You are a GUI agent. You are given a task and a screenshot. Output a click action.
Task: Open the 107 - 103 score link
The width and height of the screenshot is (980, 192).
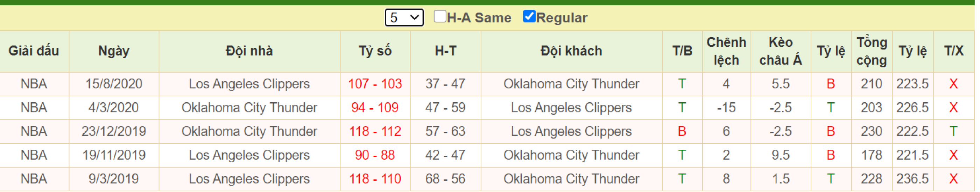[375, 84]
